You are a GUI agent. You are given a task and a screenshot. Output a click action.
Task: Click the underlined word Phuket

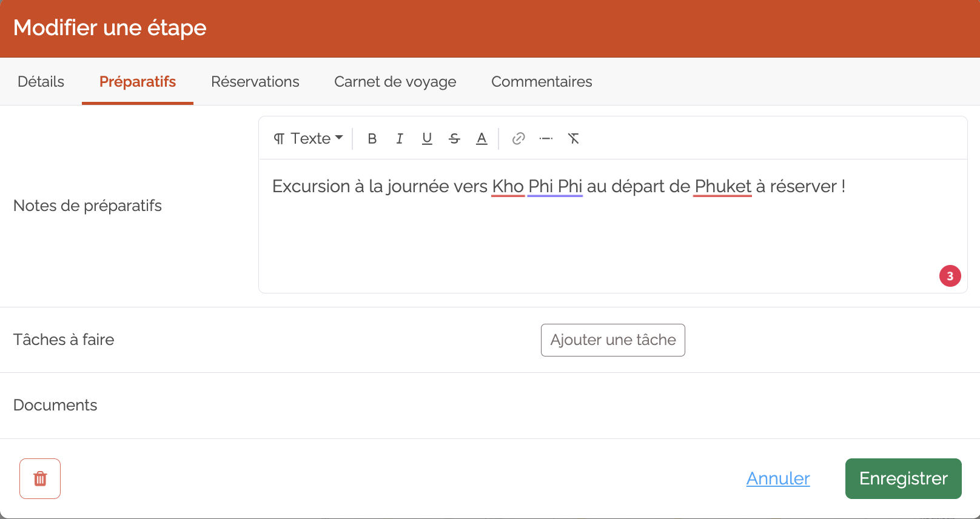coord(723,187)
